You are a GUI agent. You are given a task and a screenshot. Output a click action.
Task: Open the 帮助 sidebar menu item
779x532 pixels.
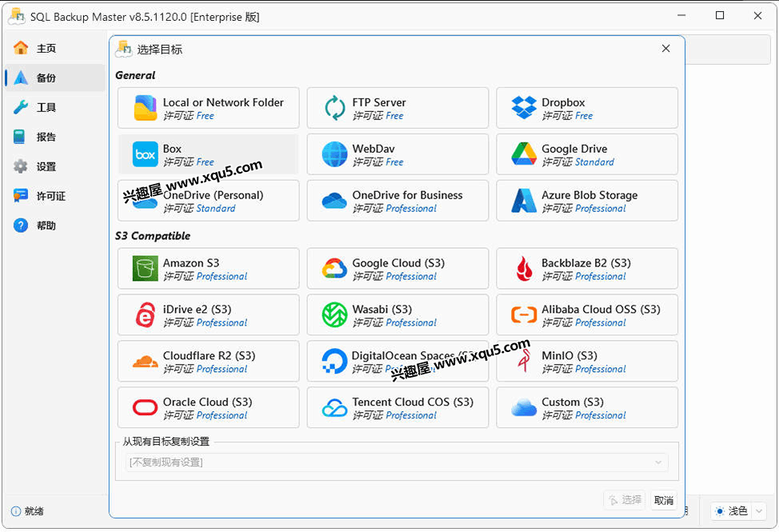54,226
